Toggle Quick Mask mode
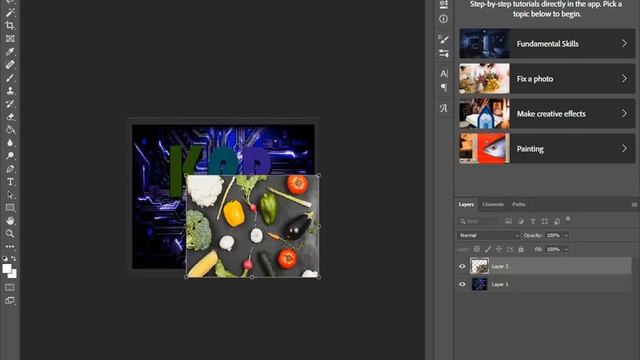This screenshot has height=360, width=640. [10, 287]
